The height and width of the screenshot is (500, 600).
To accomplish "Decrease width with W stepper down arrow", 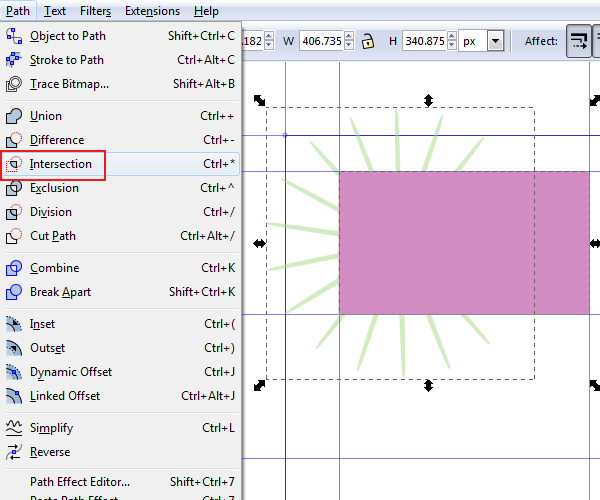I will pyautogui.click(x=349, y=45).
